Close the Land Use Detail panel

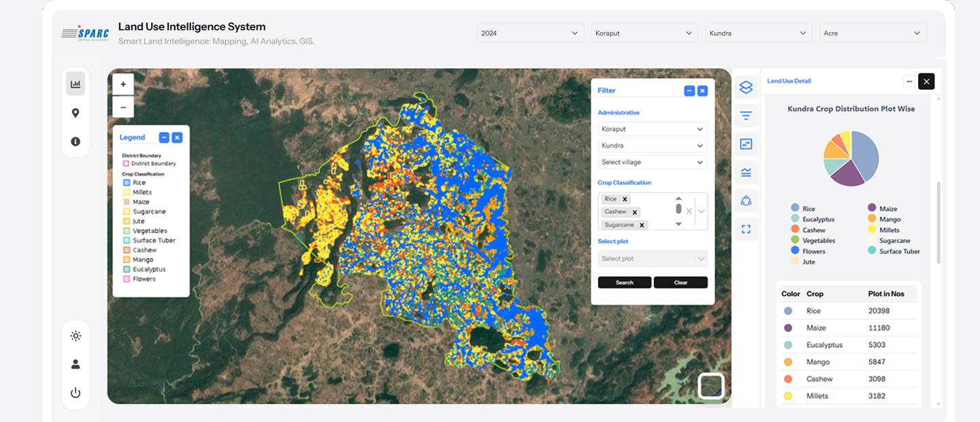click(926, 82)
